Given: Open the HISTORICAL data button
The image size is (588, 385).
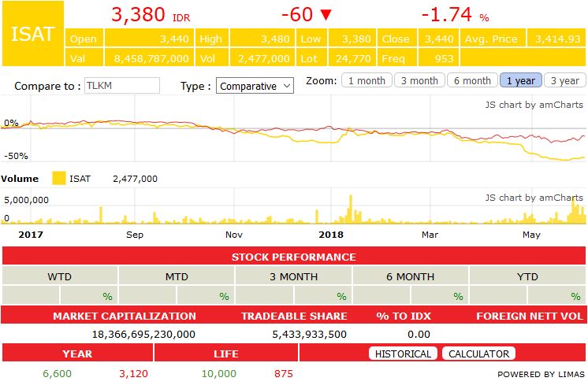Looking at the screenshot, I should (403, 354).
